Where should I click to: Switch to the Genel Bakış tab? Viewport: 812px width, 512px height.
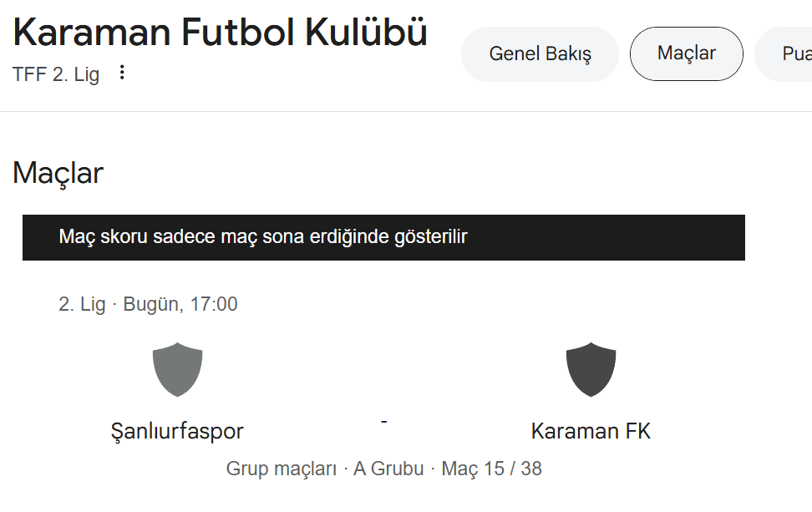click(540, 53)
